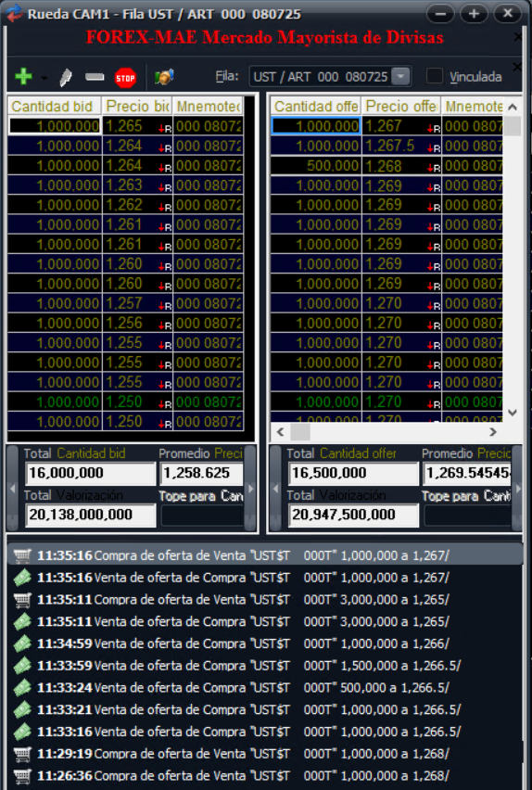Click the red STOP sign icon

[125, 78]
